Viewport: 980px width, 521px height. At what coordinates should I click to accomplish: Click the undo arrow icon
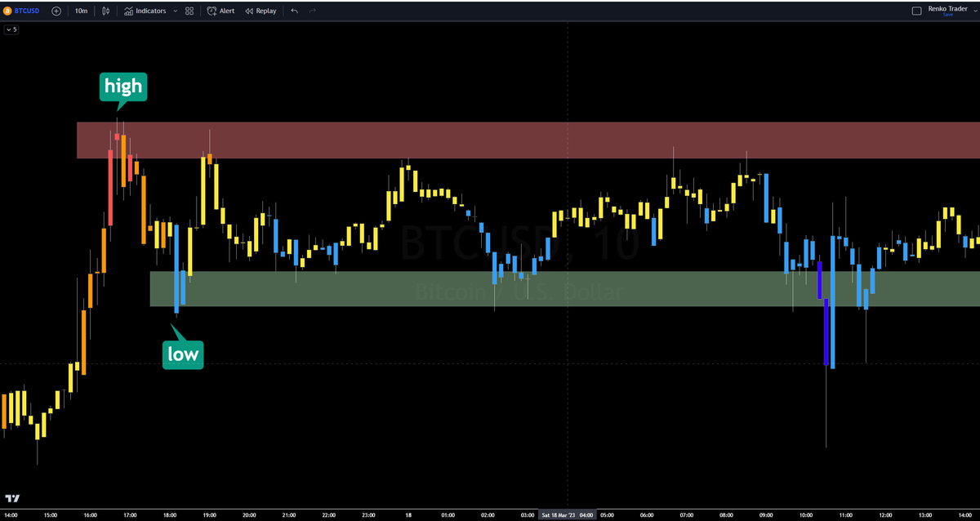pos(294,11)
